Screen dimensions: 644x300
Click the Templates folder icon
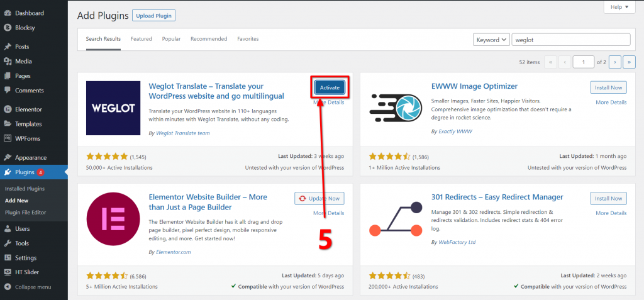[x=8, y=124]
